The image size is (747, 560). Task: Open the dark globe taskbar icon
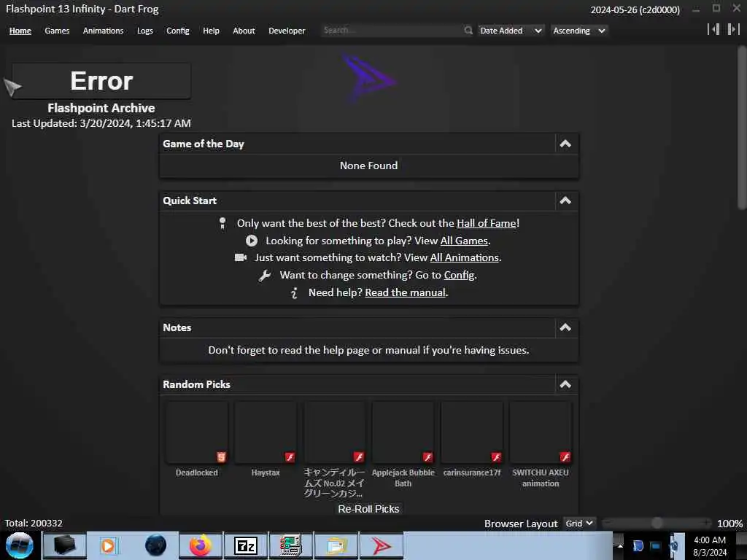(x=155, y=545)
